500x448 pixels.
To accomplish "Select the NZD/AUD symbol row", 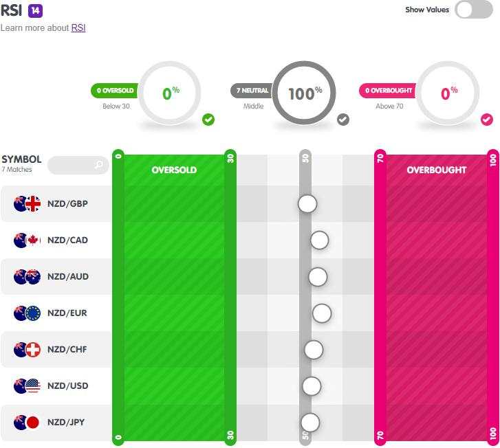I will [57, 277].
